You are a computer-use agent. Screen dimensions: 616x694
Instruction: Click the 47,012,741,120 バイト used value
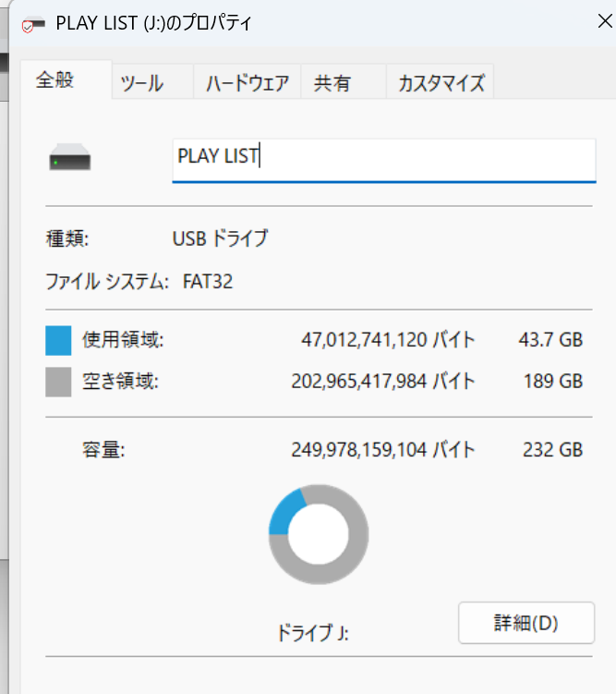pyautogui.click(x=388, y=340)
